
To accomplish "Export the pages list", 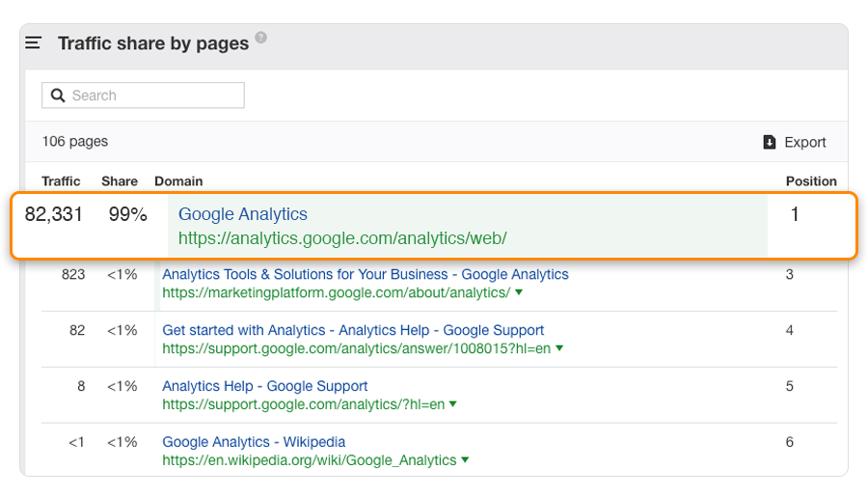I will click(795, 142).
